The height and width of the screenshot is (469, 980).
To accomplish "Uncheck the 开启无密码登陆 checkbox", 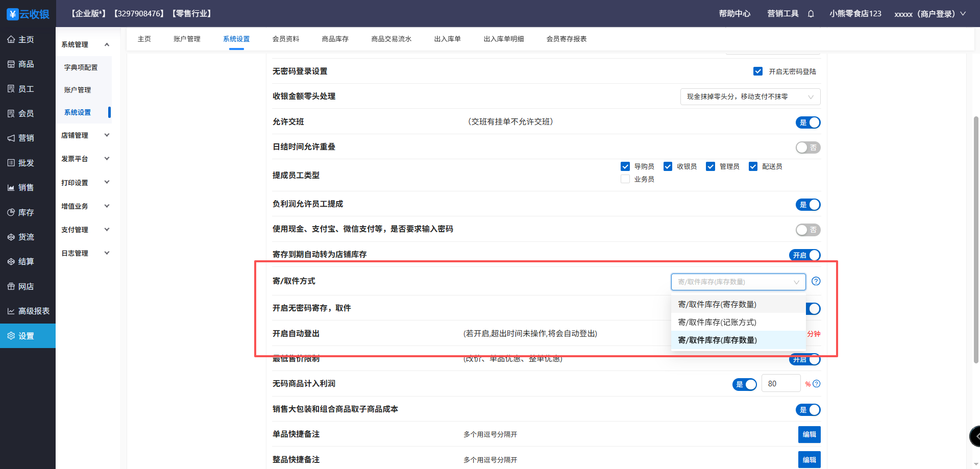I will coord(758,71).
